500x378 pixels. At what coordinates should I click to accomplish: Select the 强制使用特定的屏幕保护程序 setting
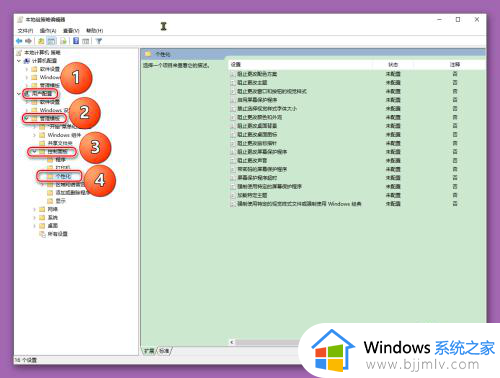pyautogui.click(x=269, y=187)
